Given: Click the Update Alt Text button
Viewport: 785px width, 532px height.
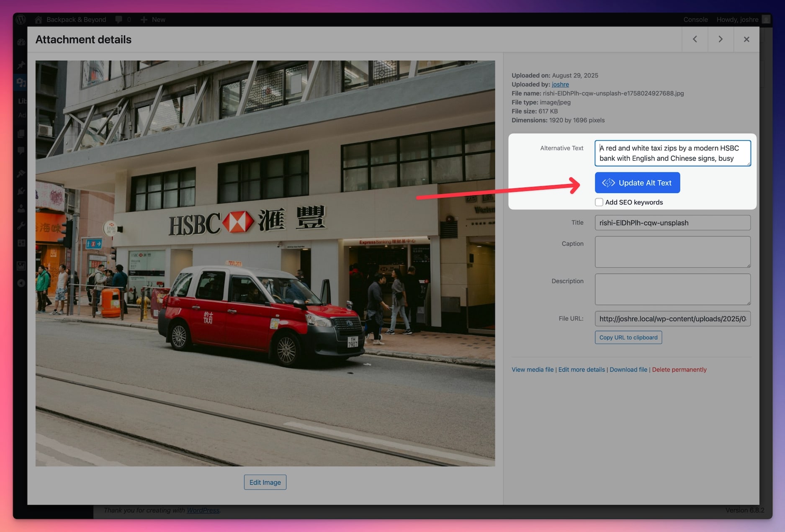Looking at the screenshot, I should 637,182.
